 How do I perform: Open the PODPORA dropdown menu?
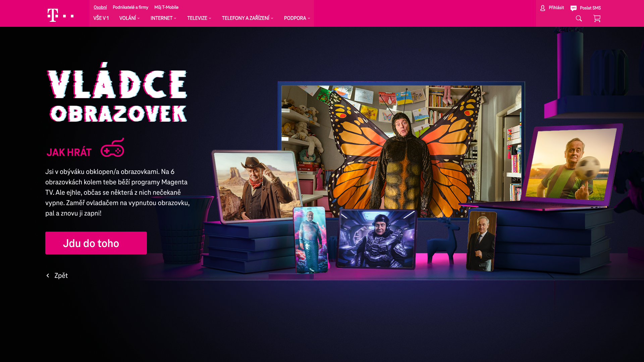point(297,18)
